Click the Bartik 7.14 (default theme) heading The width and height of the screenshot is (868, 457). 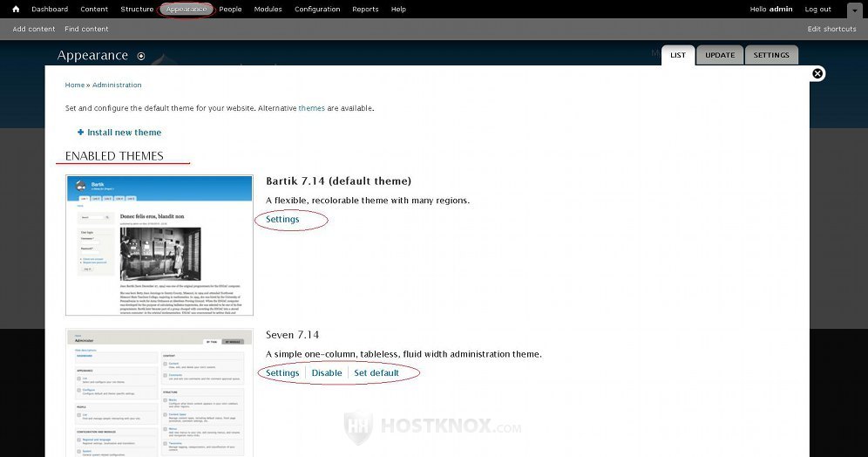pos(339,181)
